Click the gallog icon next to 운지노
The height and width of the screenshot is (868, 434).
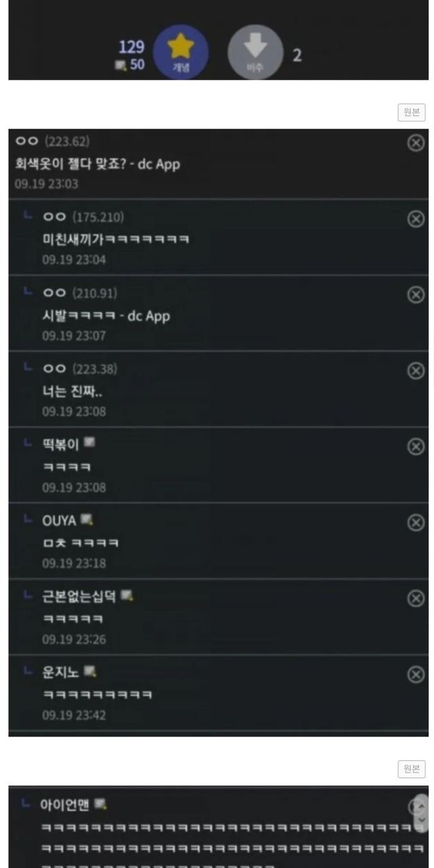pos(90,671)
